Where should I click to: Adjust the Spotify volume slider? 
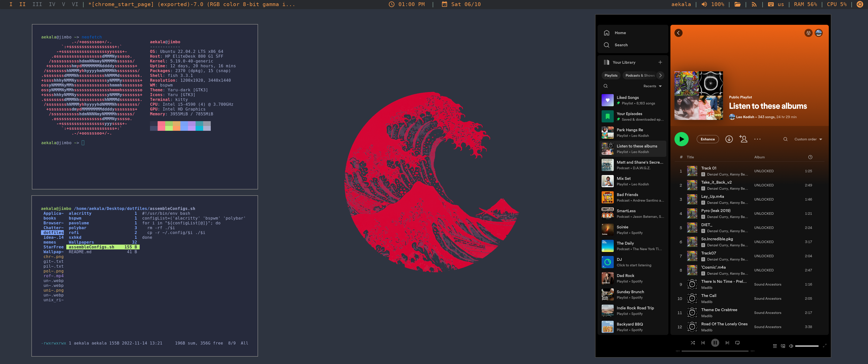pos(807,346)
